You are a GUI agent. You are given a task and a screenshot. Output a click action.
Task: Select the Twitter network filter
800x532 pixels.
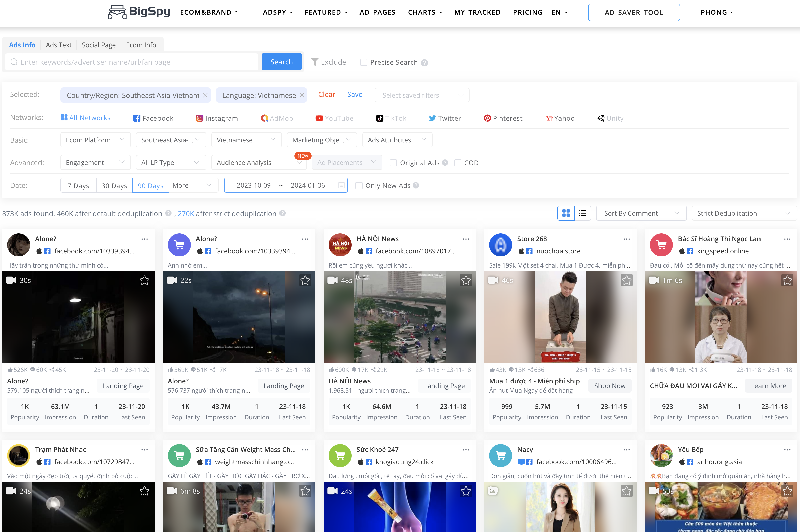click(x=445, y=118)
